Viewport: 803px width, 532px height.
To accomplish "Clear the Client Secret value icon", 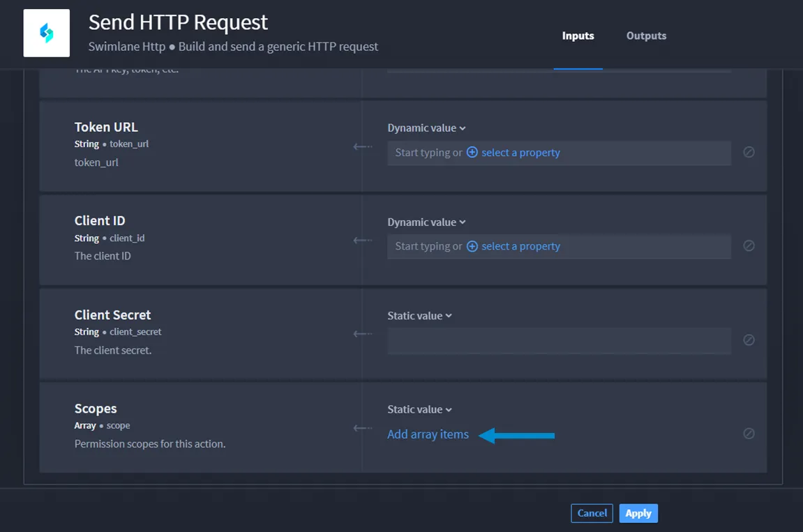I will click(x=749, y=340).
